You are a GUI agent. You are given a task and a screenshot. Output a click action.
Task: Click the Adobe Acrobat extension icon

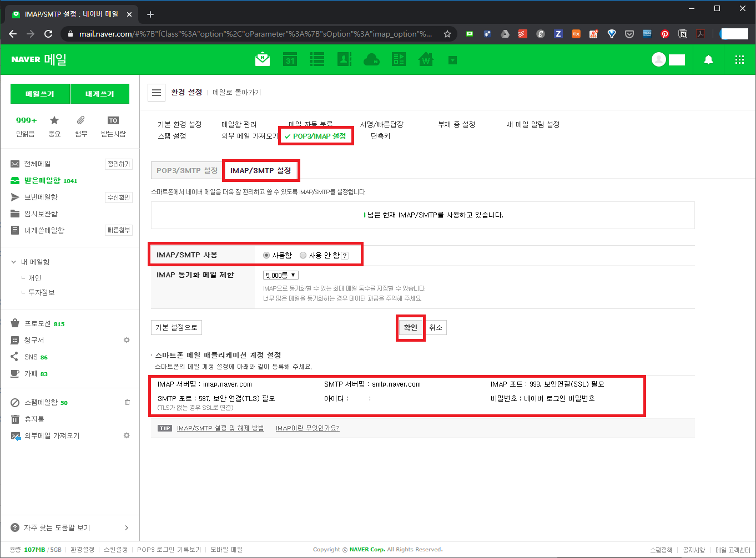(700, 34)
